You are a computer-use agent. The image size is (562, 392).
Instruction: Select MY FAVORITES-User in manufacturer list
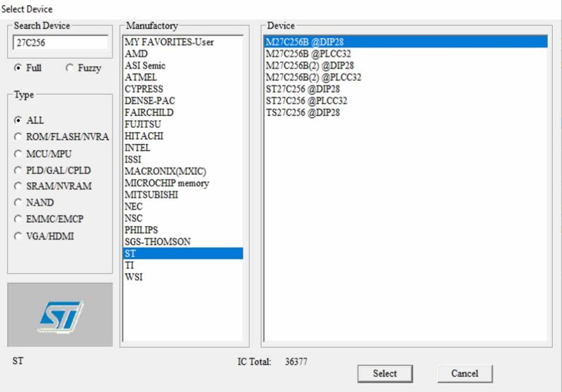[x=183, y=42]
